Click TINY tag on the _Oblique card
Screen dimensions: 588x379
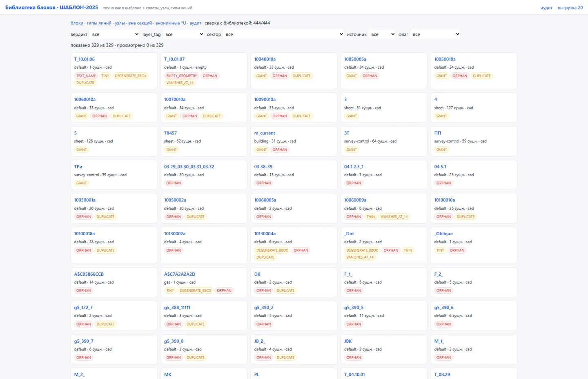(440, 250)
